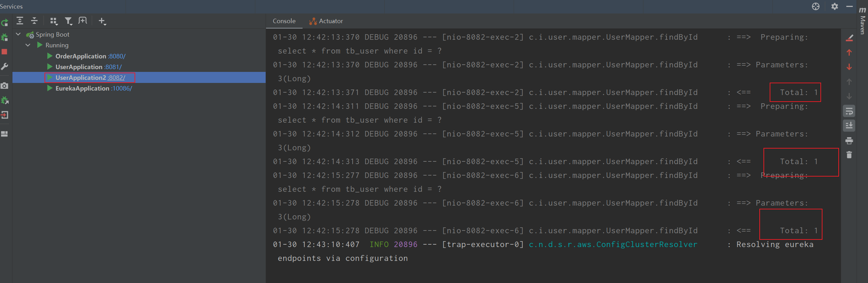Viewport: 868px width, 283px height.
Task: Select OrderApplication in the services tree
Action: pyautogui.click(x=81, y=56)
